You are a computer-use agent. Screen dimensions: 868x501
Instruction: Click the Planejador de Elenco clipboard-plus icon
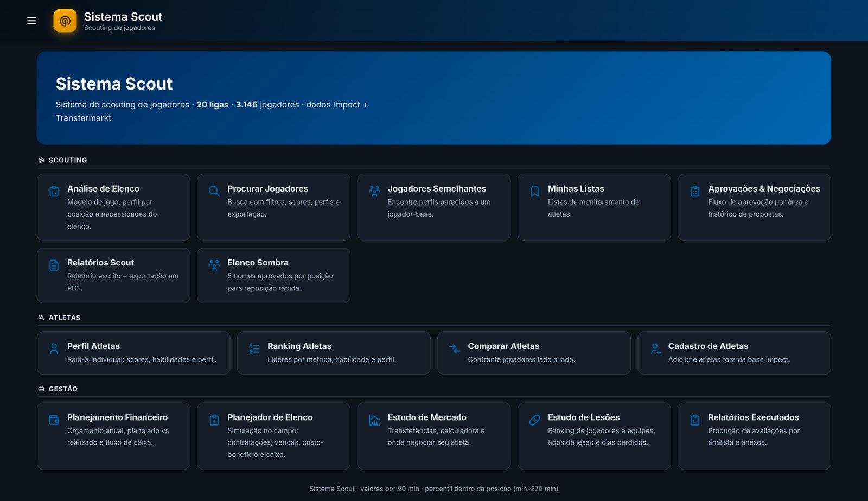click(x=214, y=420)
